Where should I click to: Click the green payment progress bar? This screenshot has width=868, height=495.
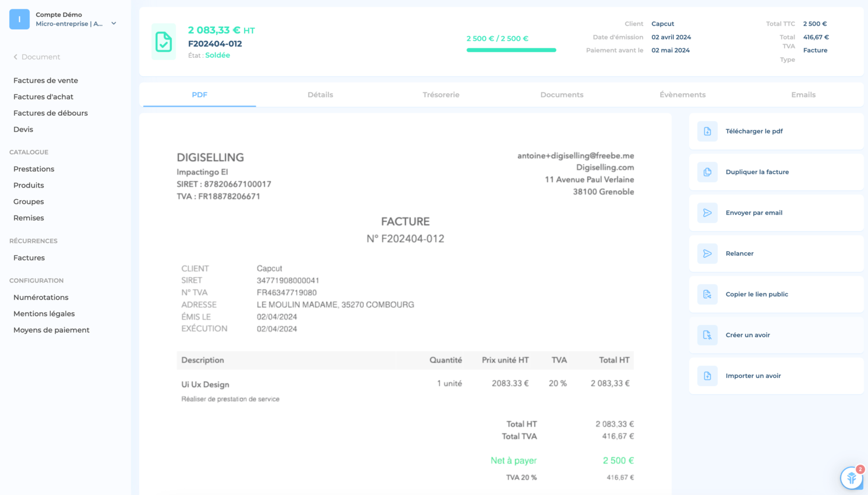[x=511, y=50]
